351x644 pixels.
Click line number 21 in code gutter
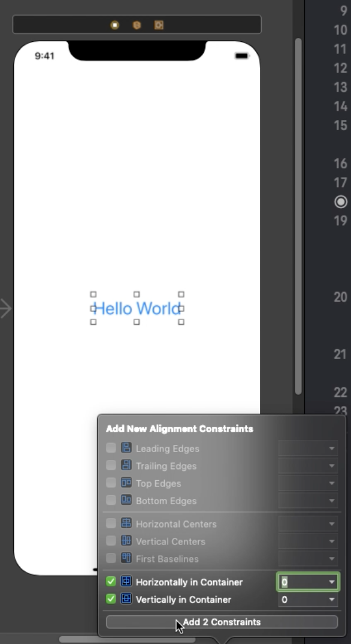340,354
